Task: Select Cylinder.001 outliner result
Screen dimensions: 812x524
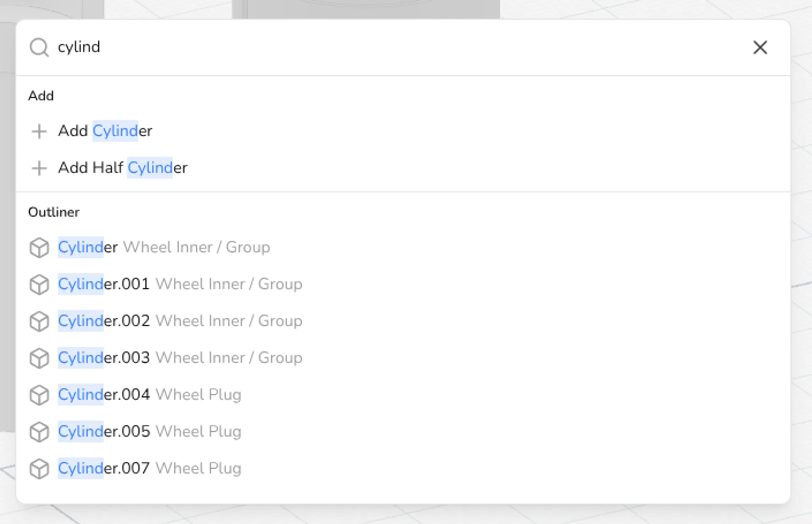Action: pos(403,284)
